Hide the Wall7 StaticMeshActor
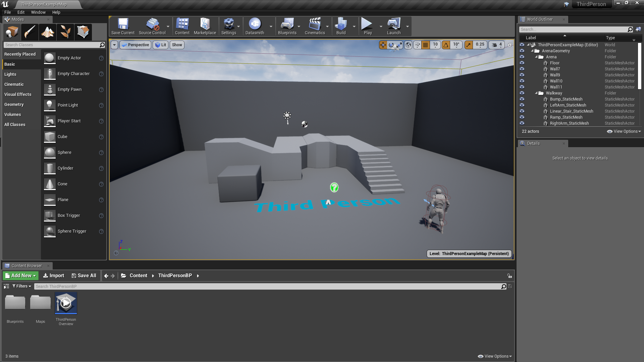 522,69
